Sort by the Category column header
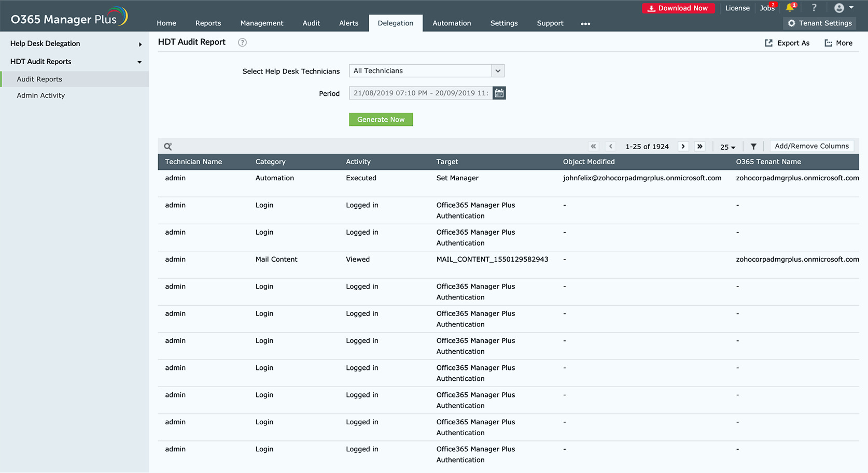Image resolution: width=868 pixels, height=473 pixels. (271, 162)
